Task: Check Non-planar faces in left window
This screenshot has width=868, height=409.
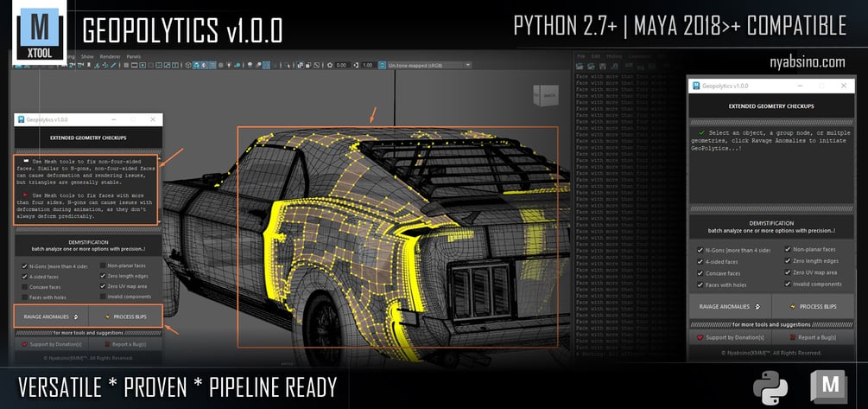Action: (x=103, y=265)
